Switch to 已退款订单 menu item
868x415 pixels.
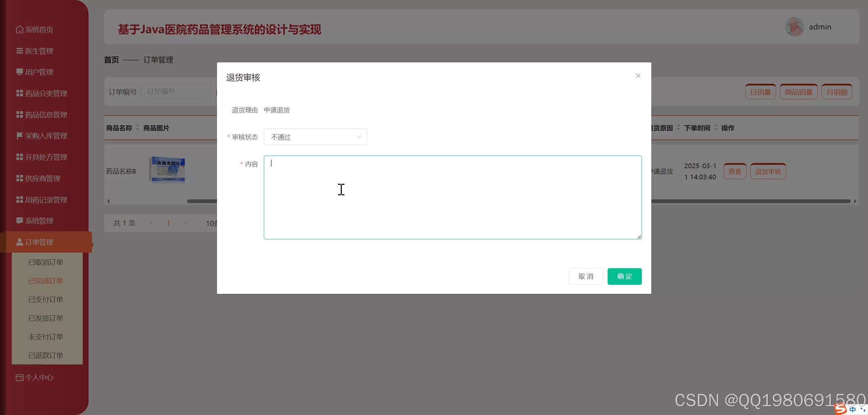coord(46,355)
